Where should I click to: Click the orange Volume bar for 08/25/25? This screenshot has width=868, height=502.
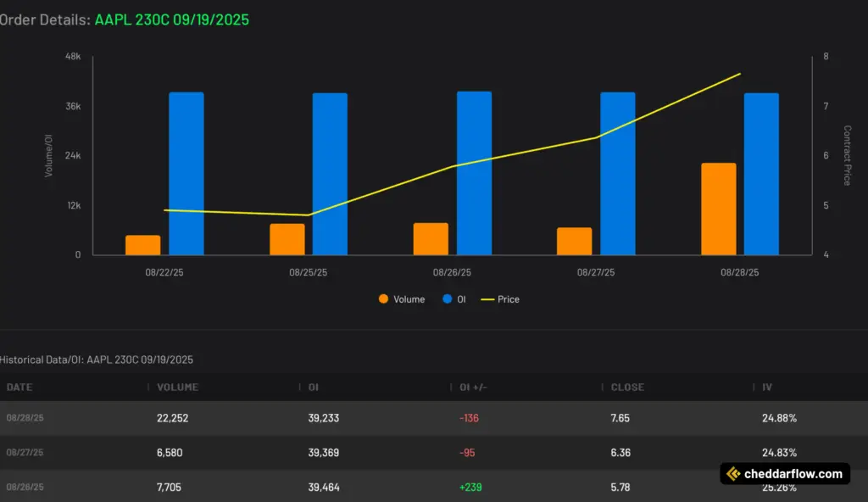(x=287, y=239)
